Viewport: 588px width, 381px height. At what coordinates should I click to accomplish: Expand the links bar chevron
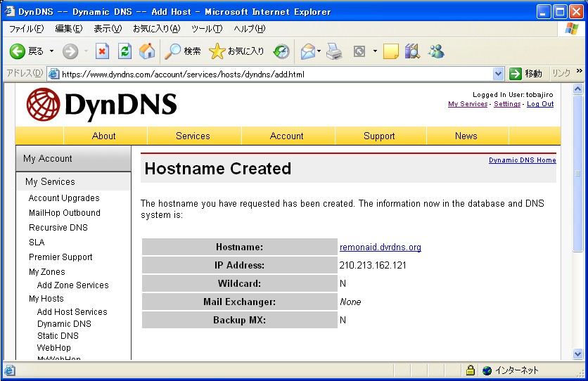click(x=580, y=71)
